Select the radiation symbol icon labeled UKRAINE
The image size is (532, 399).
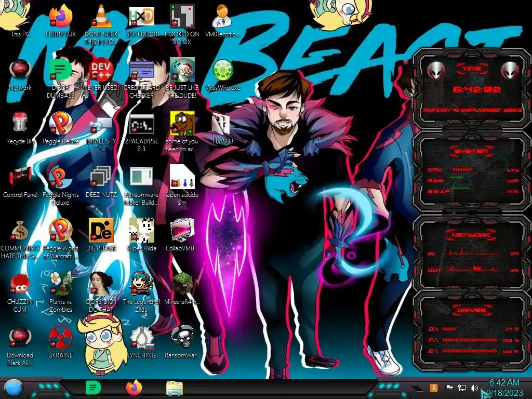[61, 337]
